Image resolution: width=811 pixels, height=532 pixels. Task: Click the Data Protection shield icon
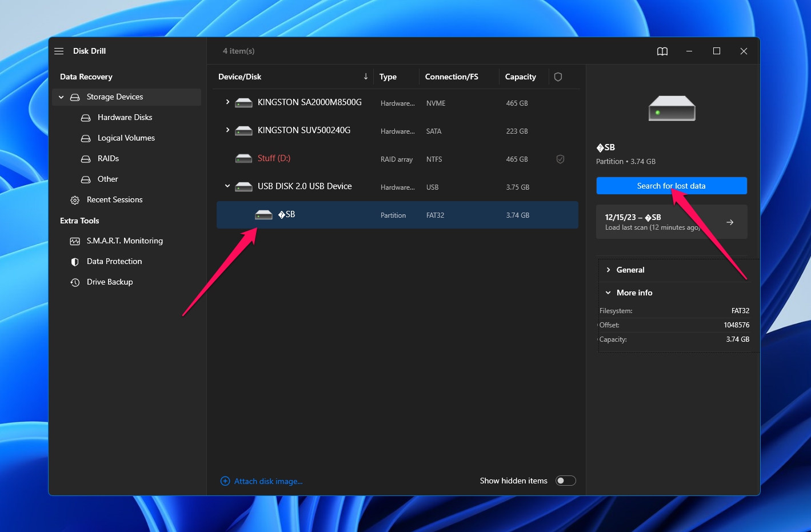click(x=75, y=262)
